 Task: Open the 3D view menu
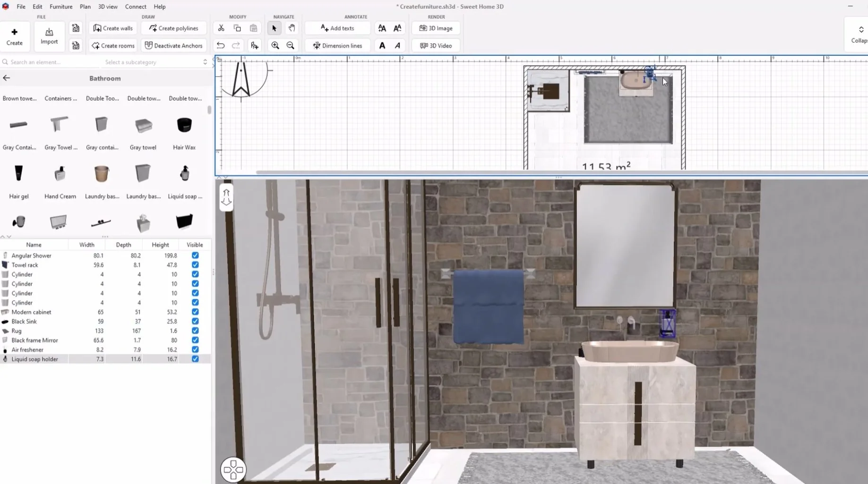[108, 7]
